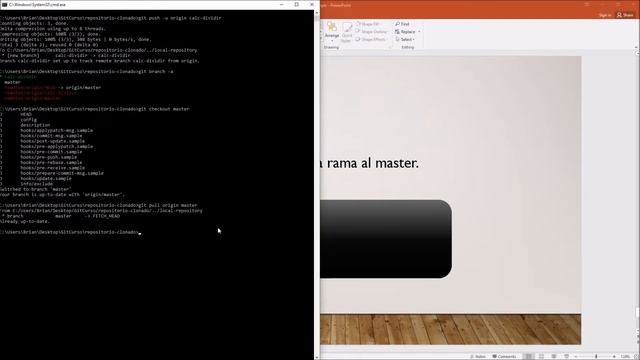Click the zoom percentage value
The image size is (640, 360).
pyautogui.click(x=625, y=357)
